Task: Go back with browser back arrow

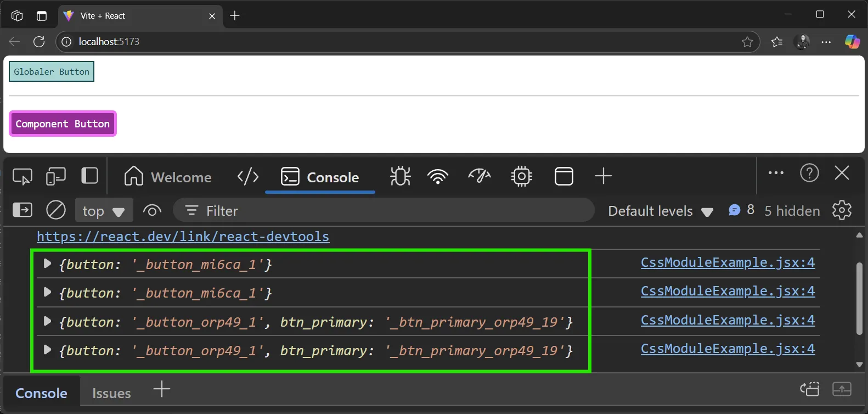Action: [14, 42]
